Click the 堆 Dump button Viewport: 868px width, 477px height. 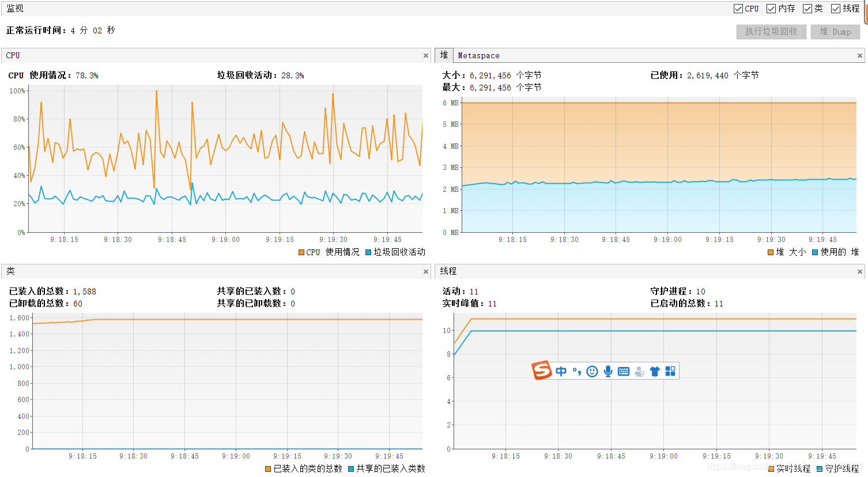(835, 32)
